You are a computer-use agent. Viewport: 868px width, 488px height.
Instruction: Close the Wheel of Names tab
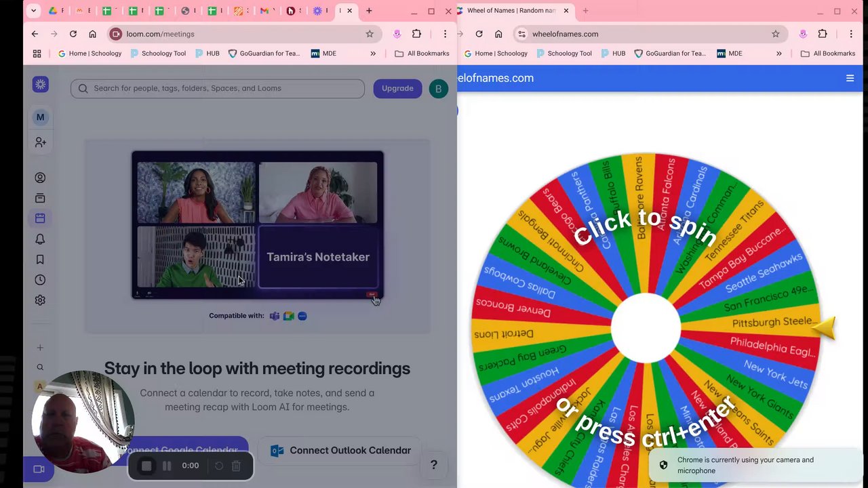tap(566, 11)
